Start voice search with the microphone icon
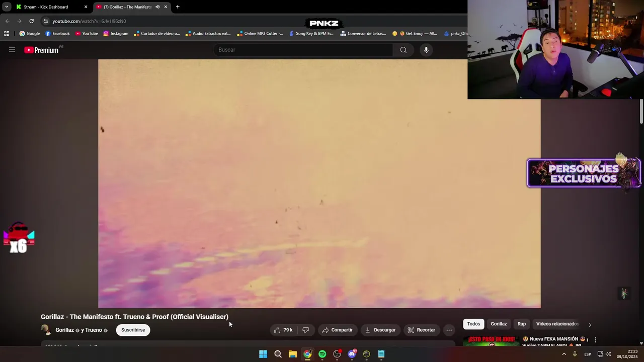The image size is (644, 362). [426, 50]
